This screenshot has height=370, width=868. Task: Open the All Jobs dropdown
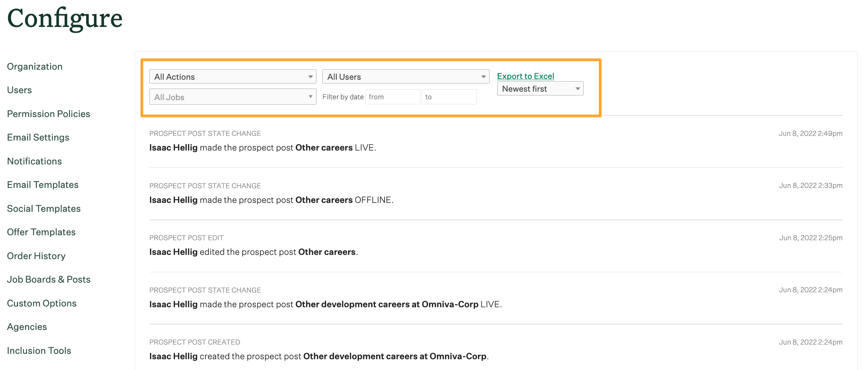(232, 97)
